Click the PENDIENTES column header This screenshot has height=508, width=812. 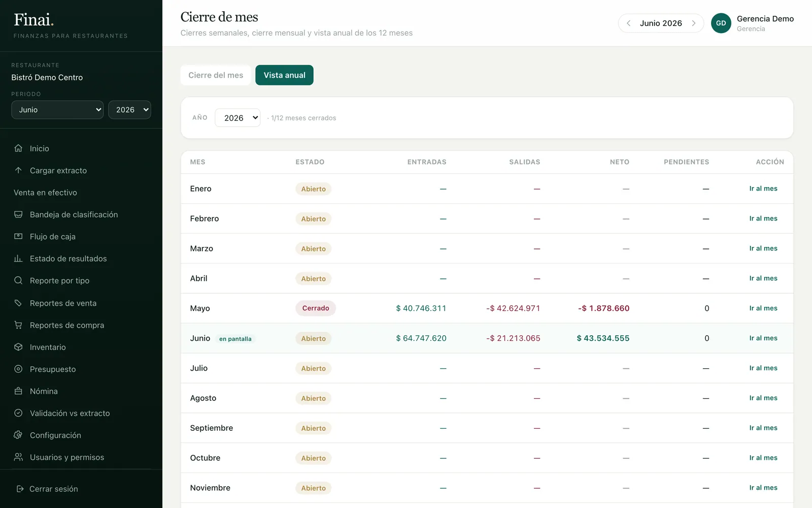686,162
